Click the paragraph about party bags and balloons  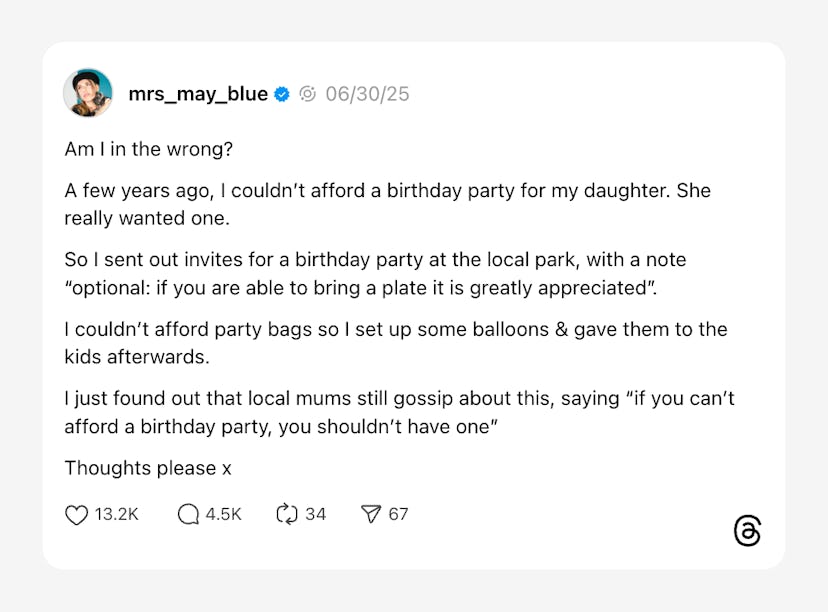(x=395, y=342)
